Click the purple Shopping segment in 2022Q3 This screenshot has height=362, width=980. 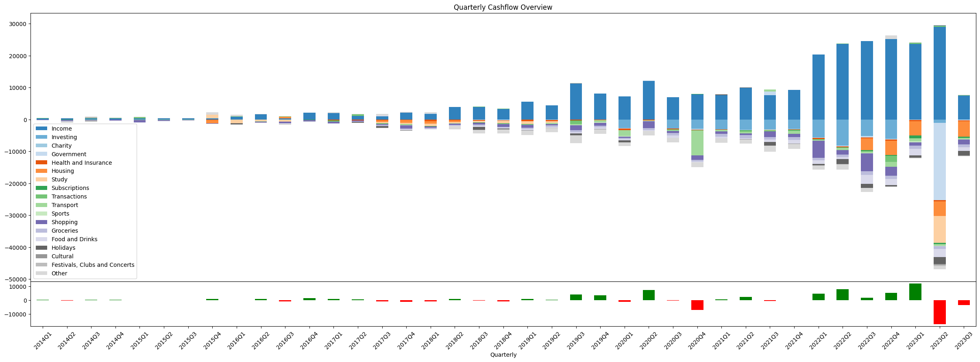(867, 162)
